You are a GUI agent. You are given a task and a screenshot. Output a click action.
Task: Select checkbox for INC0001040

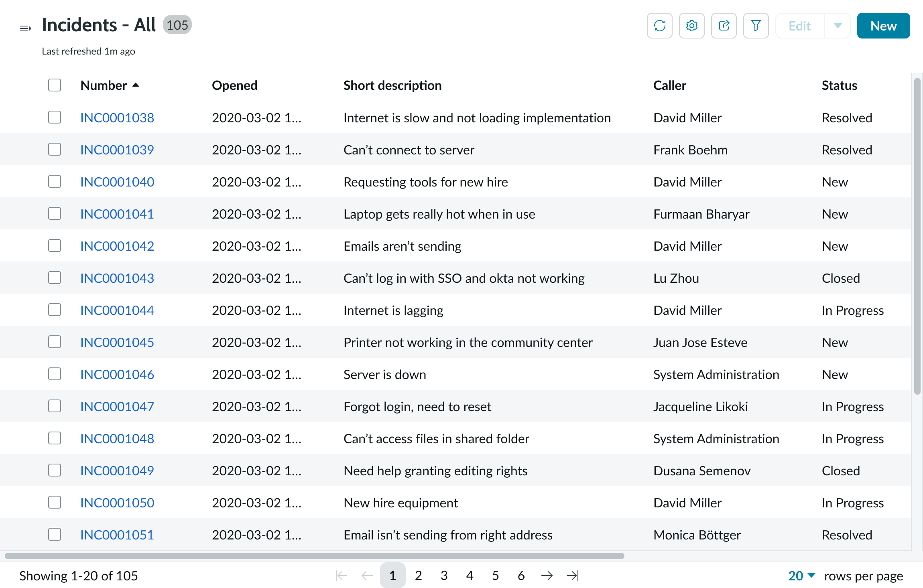click(55, 181)
